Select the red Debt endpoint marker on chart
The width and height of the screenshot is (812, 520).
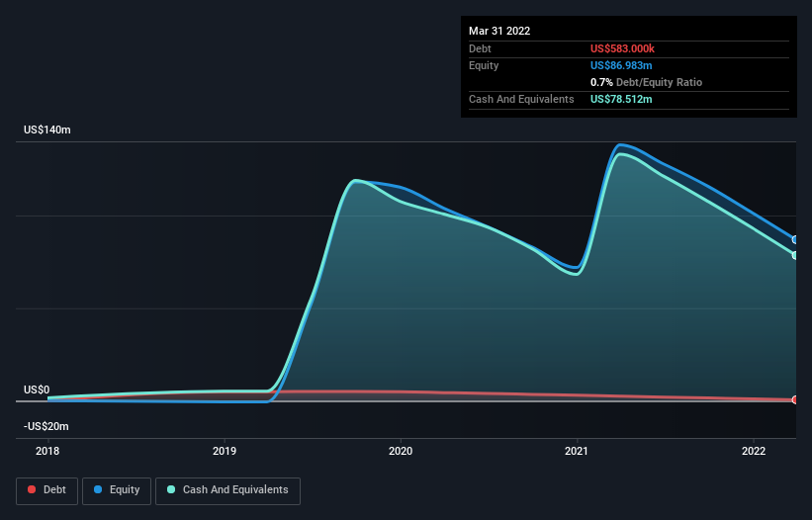[795, 399]
